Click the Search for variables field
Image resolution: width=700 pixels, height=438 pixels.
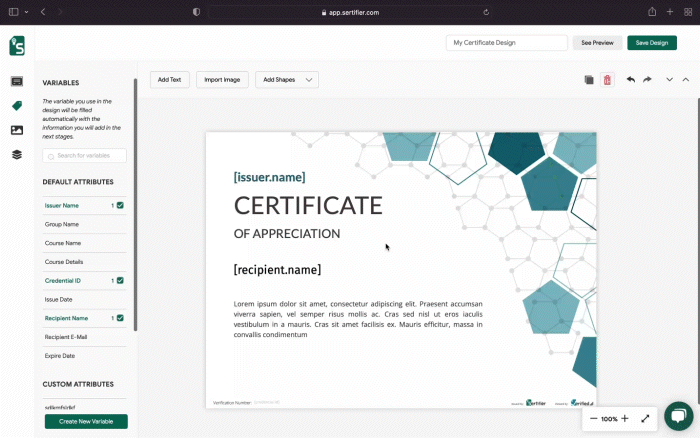point(84,156)
